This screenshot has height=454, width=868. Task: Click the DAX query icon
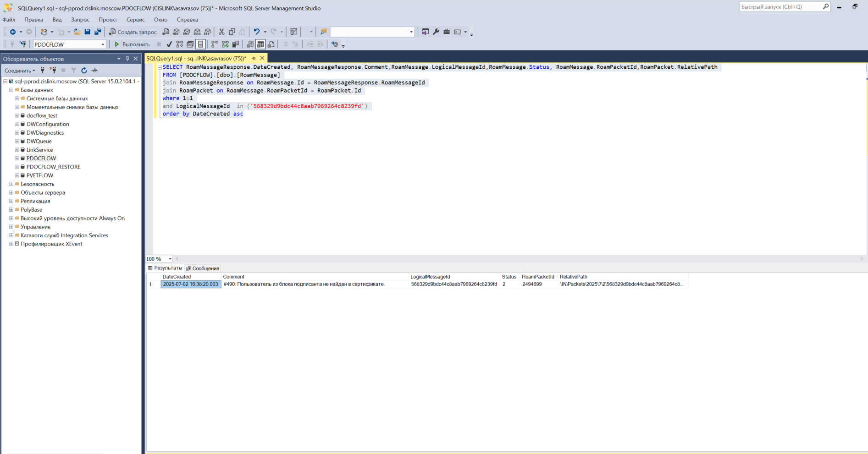click(207, 32)
